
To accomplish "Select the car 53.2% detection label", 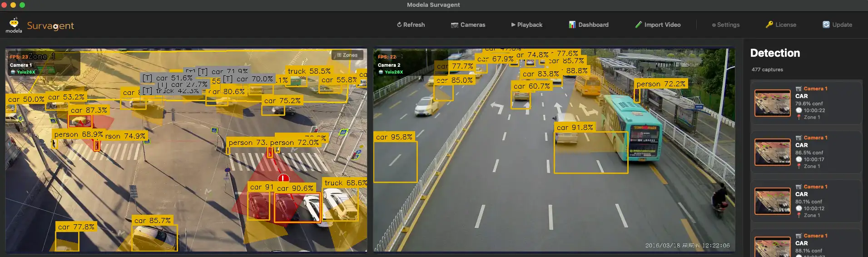I will [x=66, y=97].
